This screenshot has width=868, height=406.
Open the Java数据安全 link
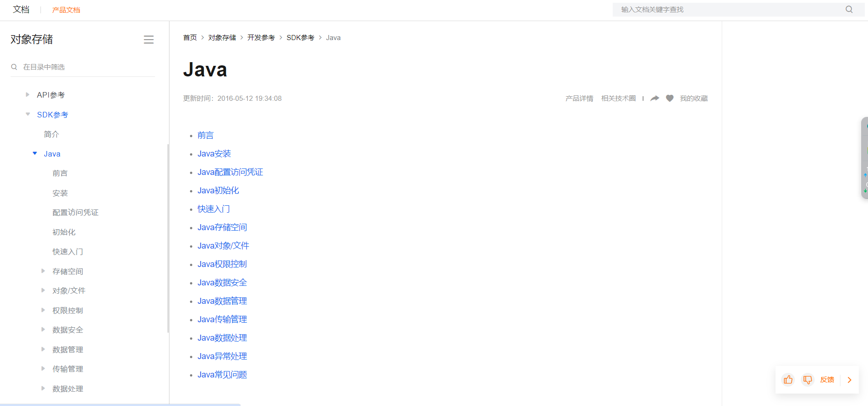[x=222, y=282]
